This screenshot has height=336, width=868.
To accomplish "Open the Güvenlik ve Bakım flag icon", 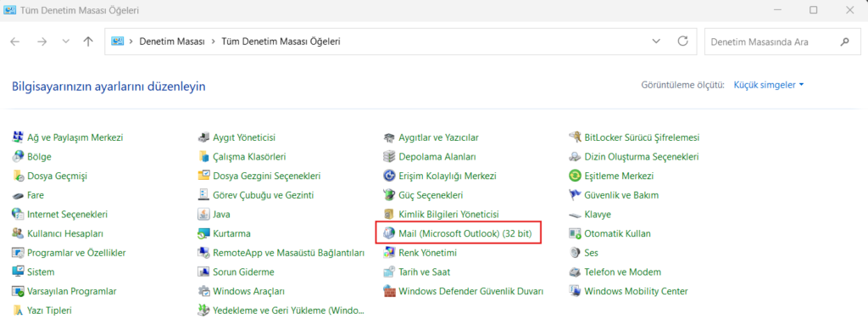I will tap(576, 195).
